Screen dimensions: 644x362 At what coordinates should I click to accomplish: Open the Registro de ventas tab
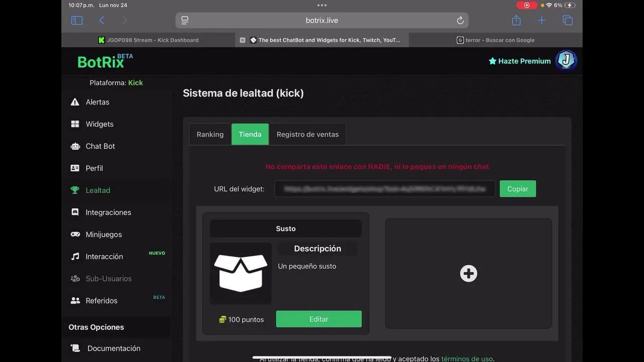point(307,134)
